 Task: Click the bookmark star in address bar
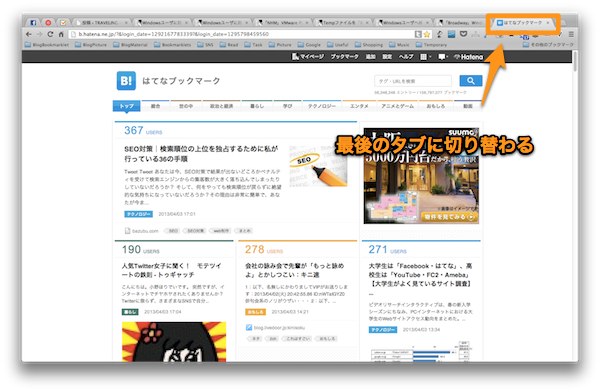(x=427, y=34)
